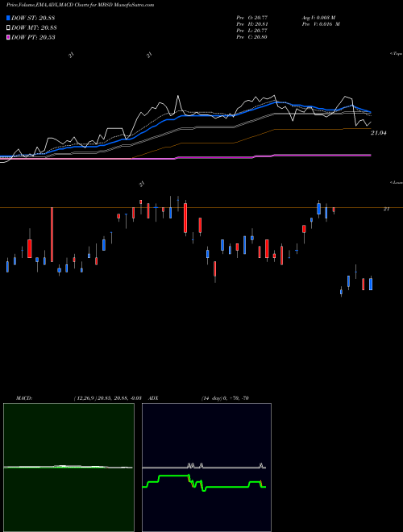Click the '<Tops' label at the right edge

coord(397,54)
